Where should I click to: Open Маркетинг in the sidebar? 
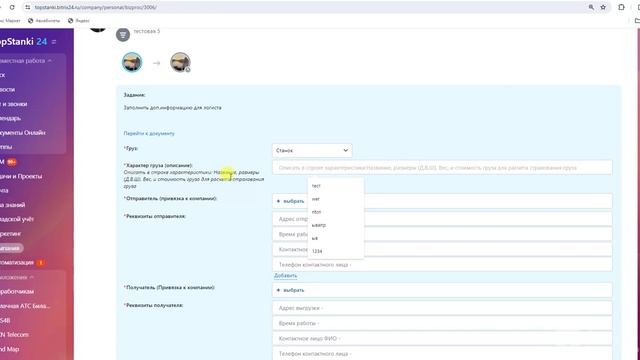tap(11, 234)
